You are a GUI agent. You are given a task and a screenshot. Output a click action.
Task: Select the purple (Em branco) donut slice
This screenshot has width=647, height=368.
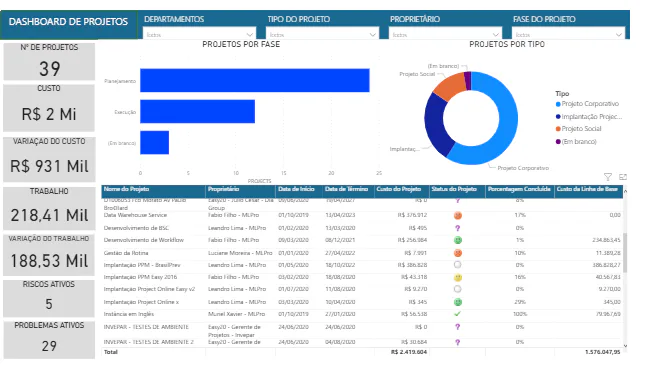click(468, 80)
